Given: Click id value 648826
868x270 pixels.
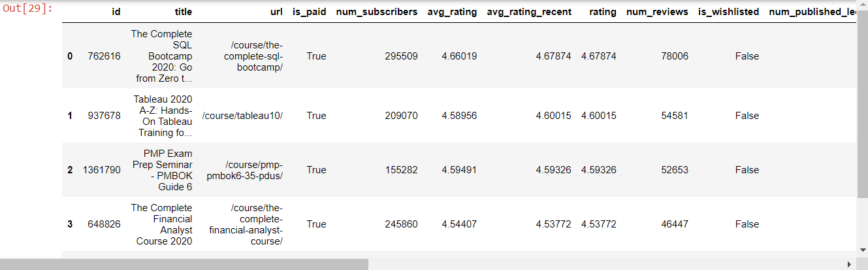Looking at the screenshot, I should pos(104,224).
